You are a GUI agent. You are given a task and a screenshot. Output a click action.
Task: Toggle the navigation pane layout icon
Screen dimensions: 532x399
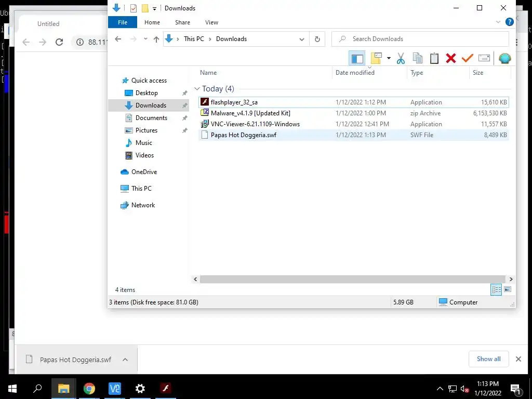pyautogui.click(x=357, y=58)
